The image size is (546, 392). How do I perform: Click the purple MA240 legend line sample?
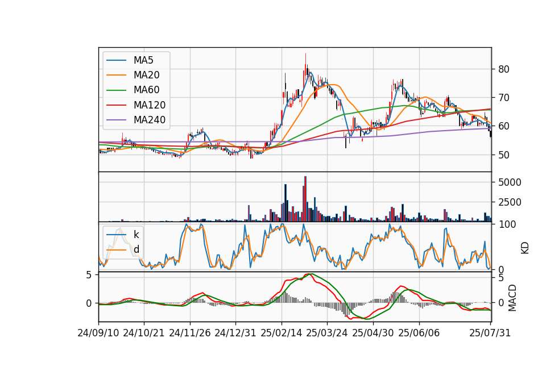116,120
